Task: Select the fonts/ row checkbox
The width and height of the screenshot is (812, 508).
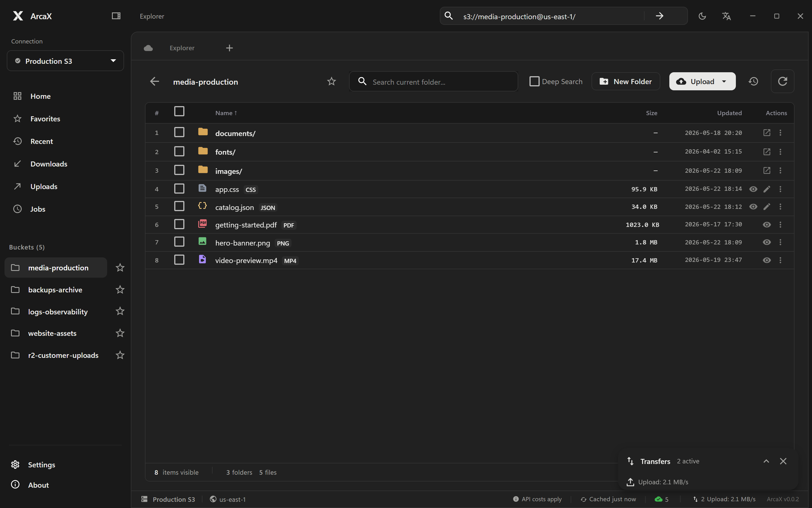Action: [179, 151]
